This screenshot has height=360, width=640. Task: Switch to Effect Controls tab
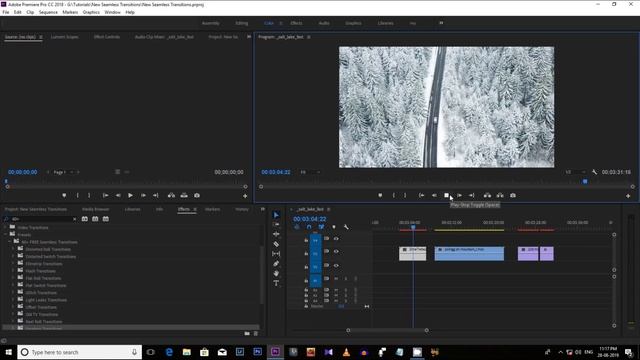(107, 37)
